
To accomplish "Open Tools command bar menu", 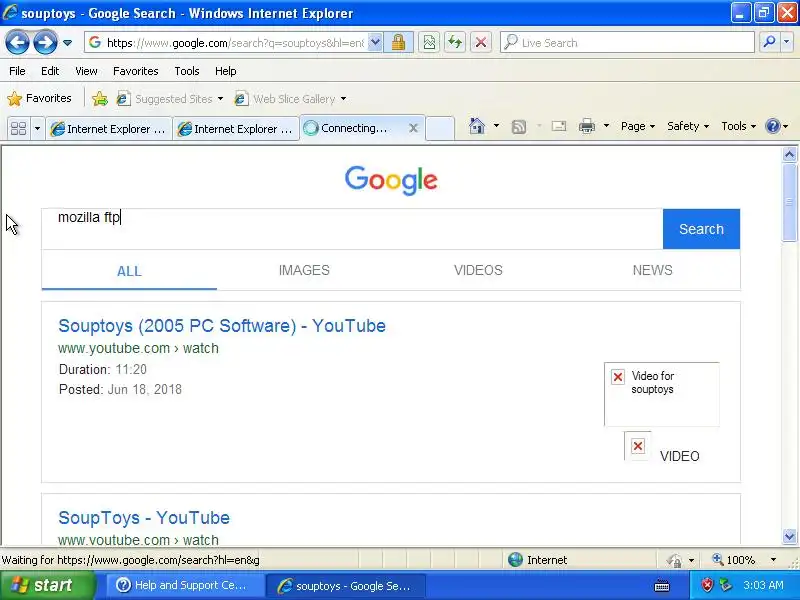I will point(738,126).
